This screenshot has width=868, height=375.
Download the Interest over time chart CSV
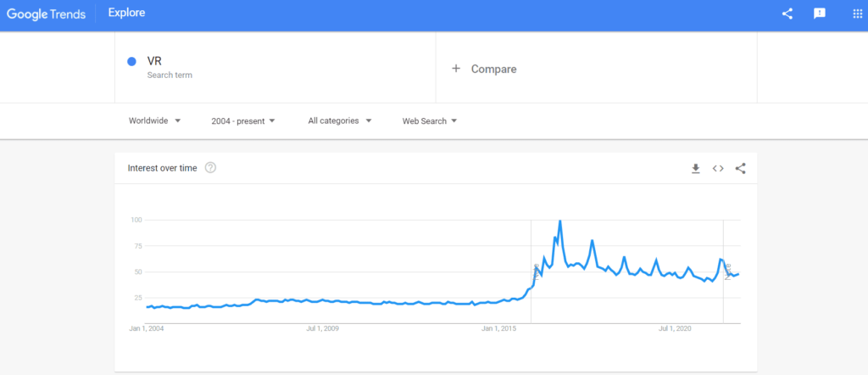[696, 168]
